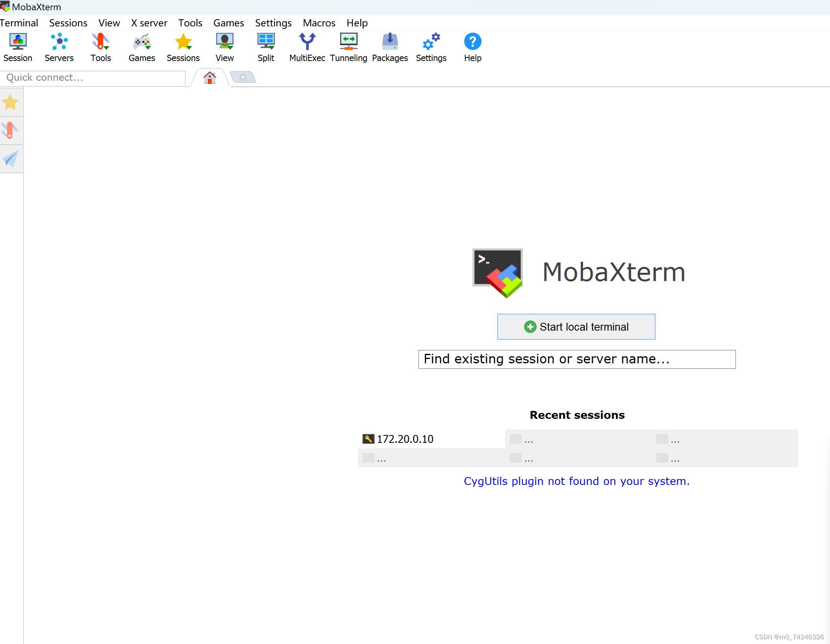
Task: Open the star sidebar tab
Action: [11, 102]
